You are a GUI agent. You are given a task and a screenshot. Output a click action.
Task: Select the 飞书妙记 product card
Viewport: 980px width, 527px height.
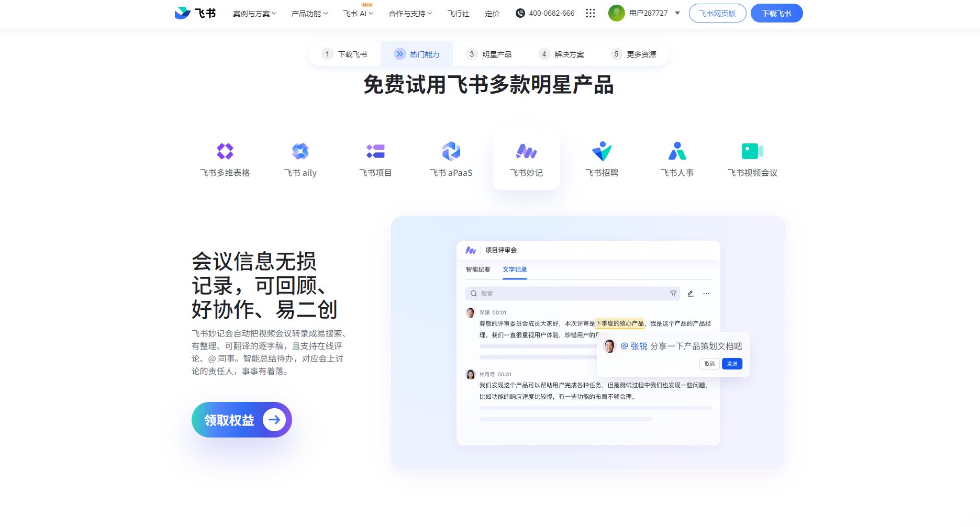tap(527, 159)
